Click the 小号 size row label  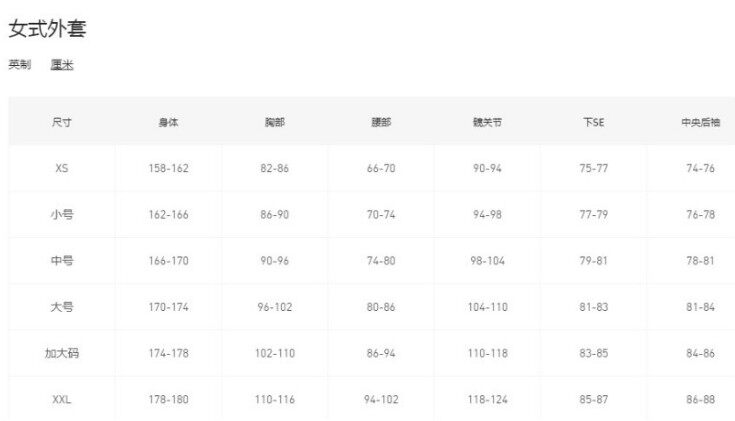pyautogui.click(x=62, y=215)
